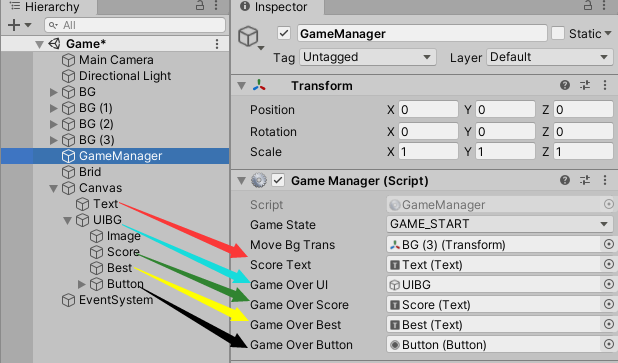Open Game scene options menu
The image size is (618, 363).
click(x=217, y=44)
